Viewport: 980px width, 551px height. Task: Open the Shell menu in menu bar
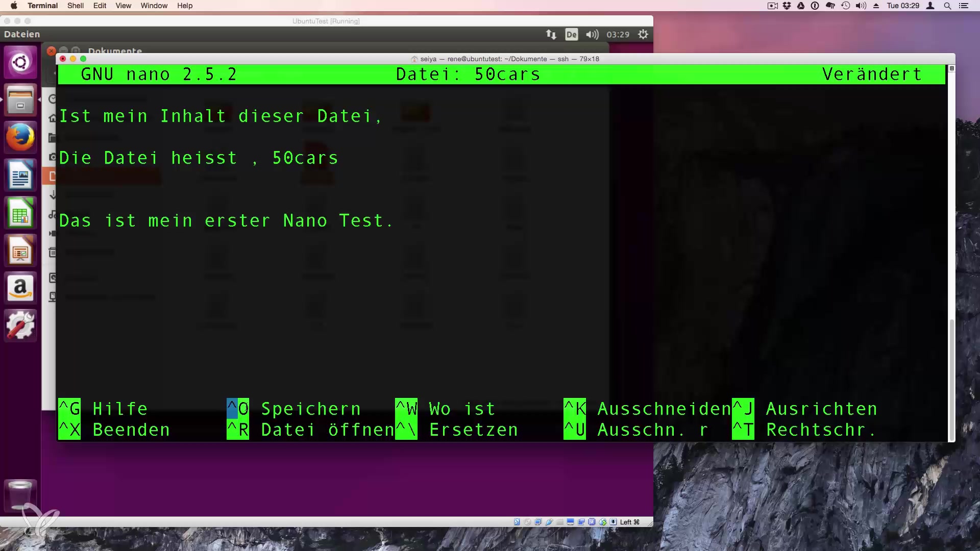coord(75,6)
